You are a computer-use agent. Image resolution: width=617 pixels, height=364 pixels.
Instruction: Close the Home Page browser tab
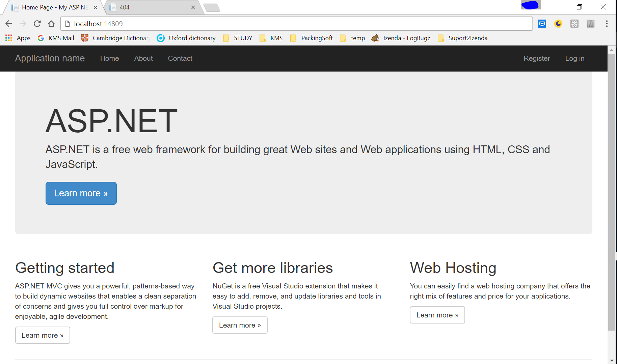96,7
